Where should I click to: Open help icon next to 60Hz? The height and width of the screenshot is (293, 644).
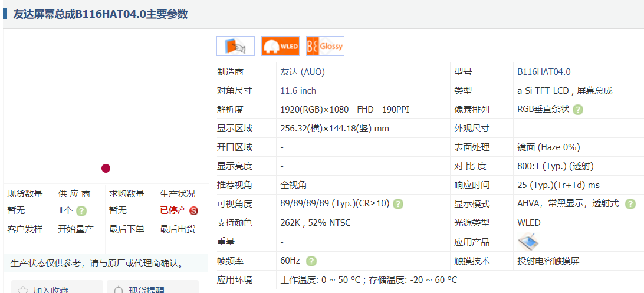tap(312, 261)
